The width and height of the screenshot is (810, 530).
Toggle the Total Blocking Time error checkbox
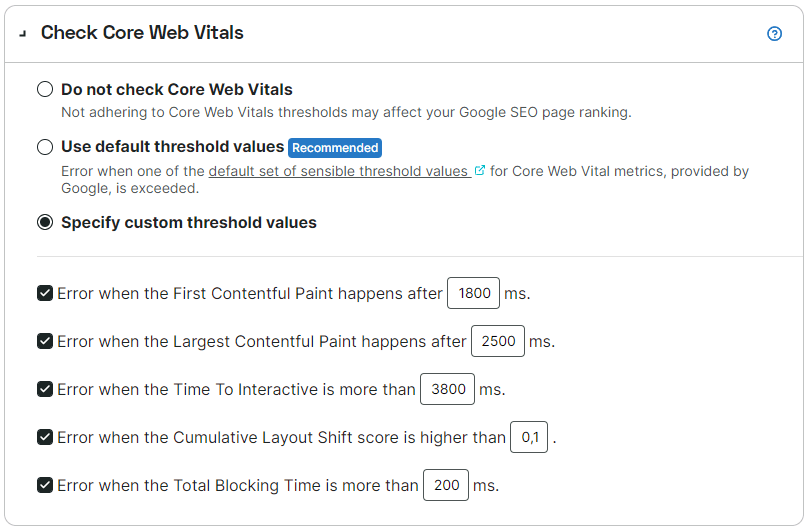45,485
